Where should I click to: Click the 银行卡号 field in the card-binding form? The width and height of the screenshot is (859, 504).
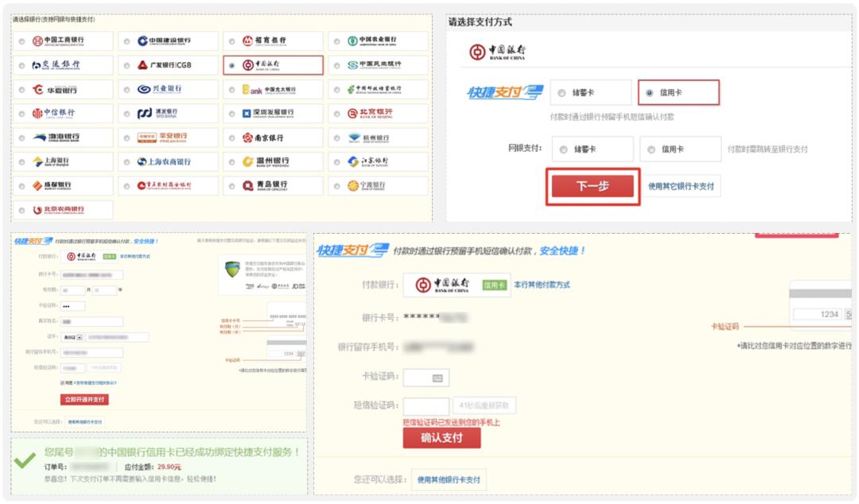(91, 274)
